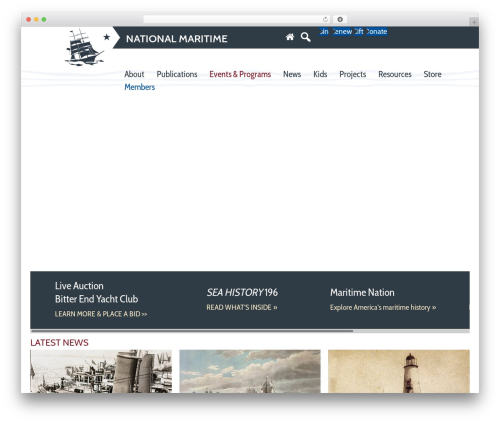Viewport: 500px width, 423px height.
Task: Click the browser address bar
Action: pyautogui.click(x=237, y=19)
